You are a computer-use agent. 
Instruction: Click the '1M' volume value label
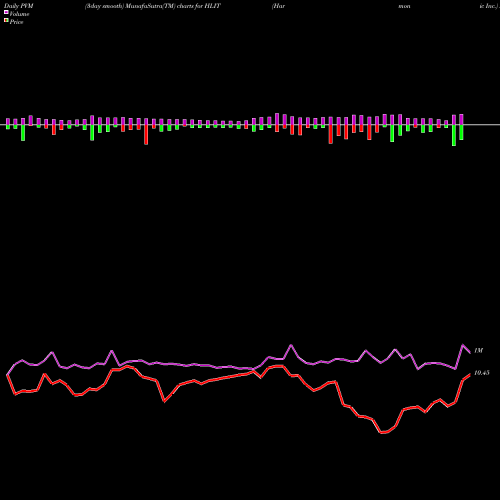(x=478, y=351)
